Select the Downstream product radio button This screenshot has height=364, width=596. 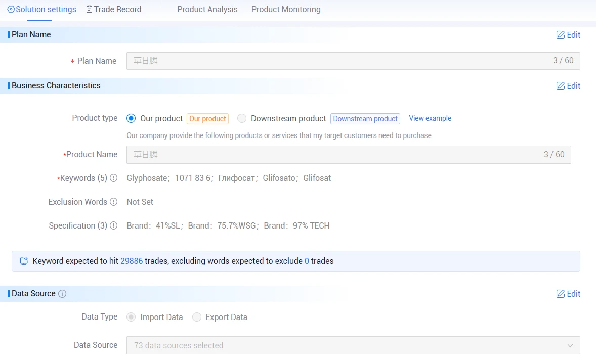click(242, 118)
